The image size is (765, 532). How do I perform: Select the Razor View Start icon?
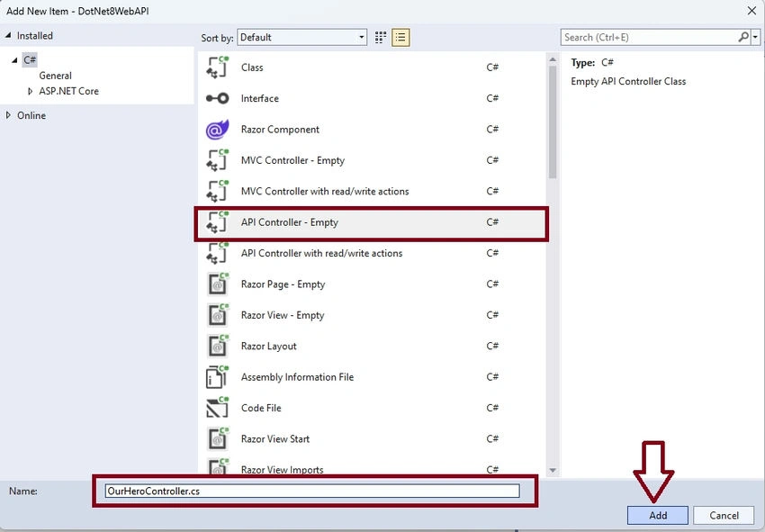[217, 439]
